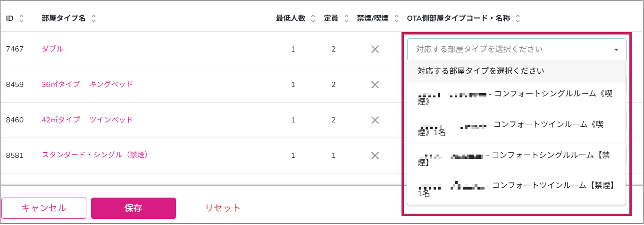Image resolution: width=644 pixels, height=225 pixels.
Task: Open the 42㎡タイプ ツインベッド room link
Action: click(87, 120)
